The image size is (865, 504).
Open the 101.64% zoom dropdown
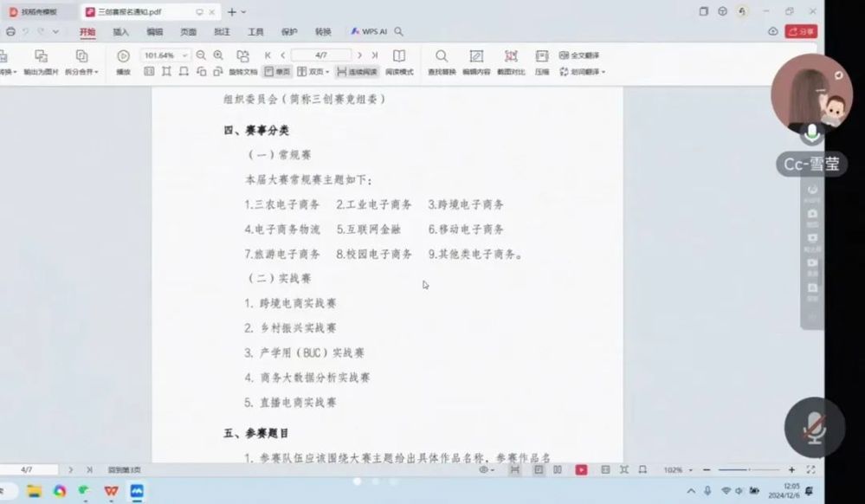pyautogui.click(x=184, y=55)
